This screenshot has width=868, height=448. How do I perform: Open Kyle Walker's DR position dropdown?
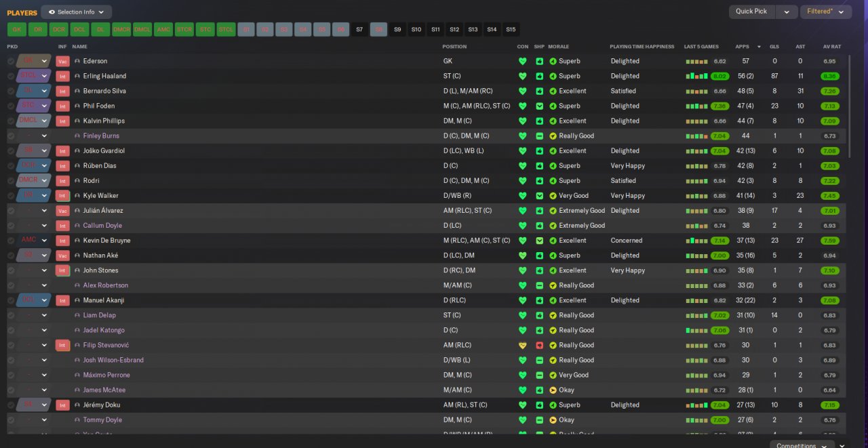[34, 196]
